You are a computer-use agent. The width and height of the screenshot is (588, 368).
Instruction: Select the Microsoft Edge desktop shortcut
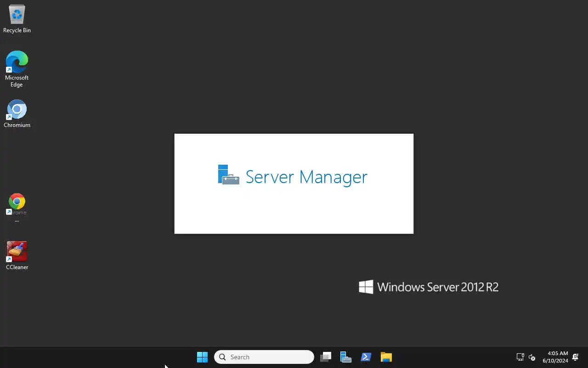pos(17,69)
